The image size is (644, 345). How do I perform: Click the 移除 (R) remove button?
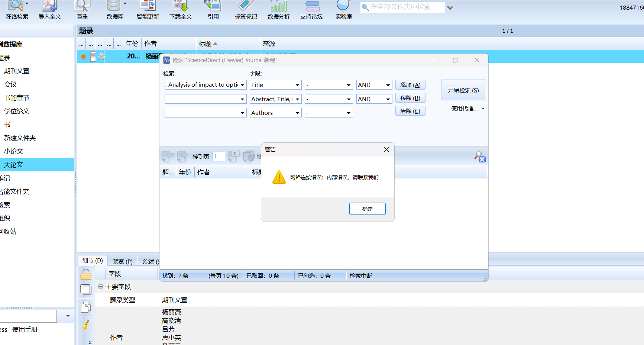410,98
